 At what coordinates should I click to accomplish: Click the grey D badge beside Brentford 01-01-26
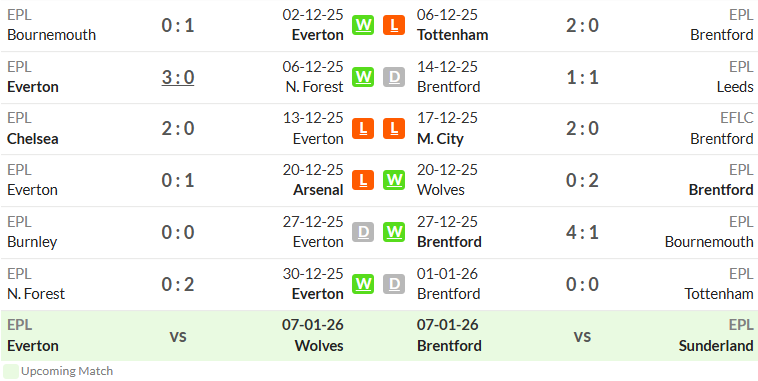coord(394,284)
